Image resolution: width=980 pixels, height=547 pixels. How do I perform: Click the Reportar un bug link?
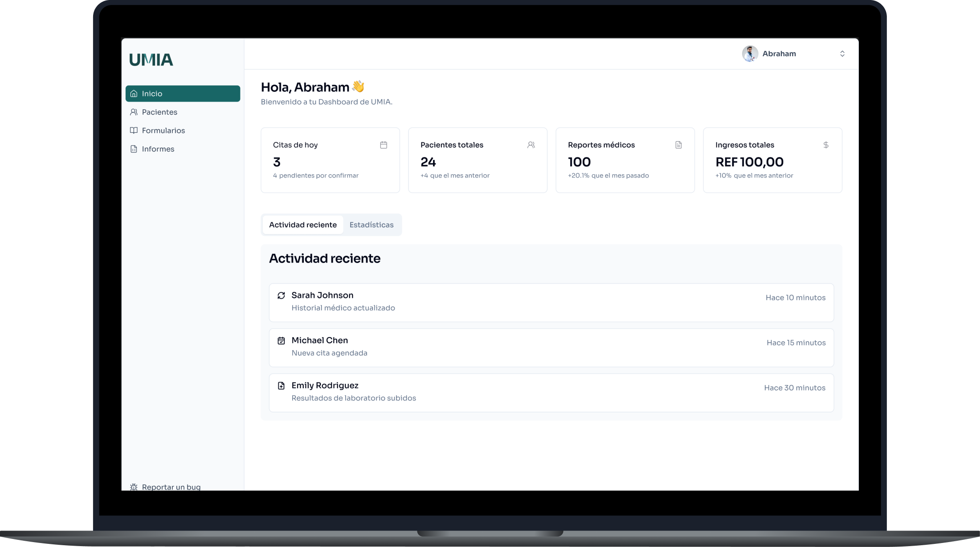tap(171, 486)
